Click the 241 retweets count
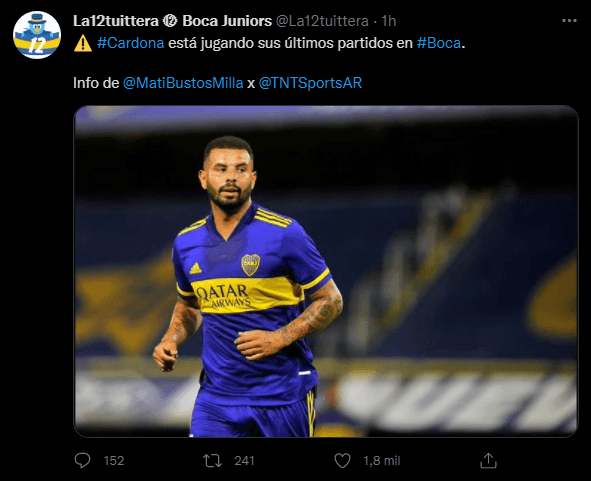Screen dimensions: 591x481 click(x=244, y=461)
